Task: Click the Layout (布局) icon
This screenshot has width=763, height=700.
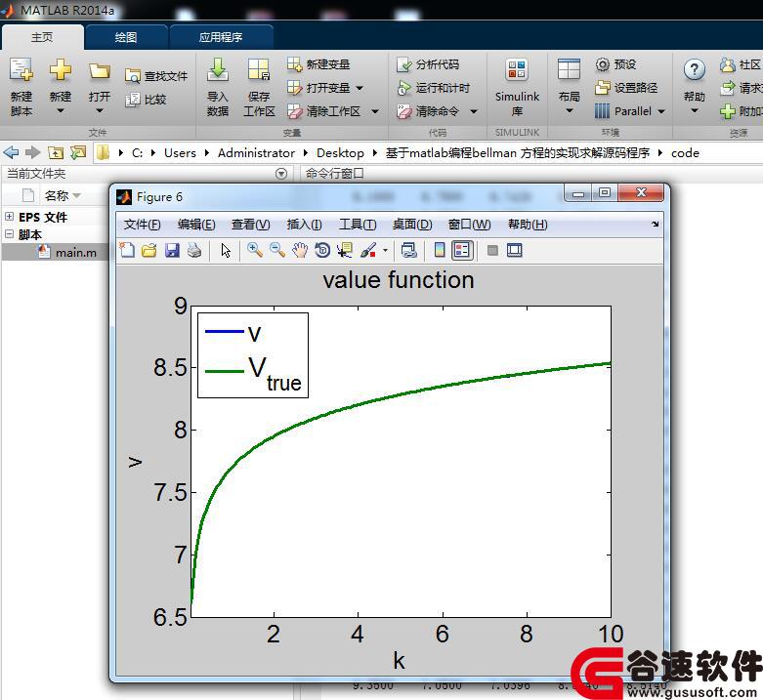Action: tap(569, 70)
